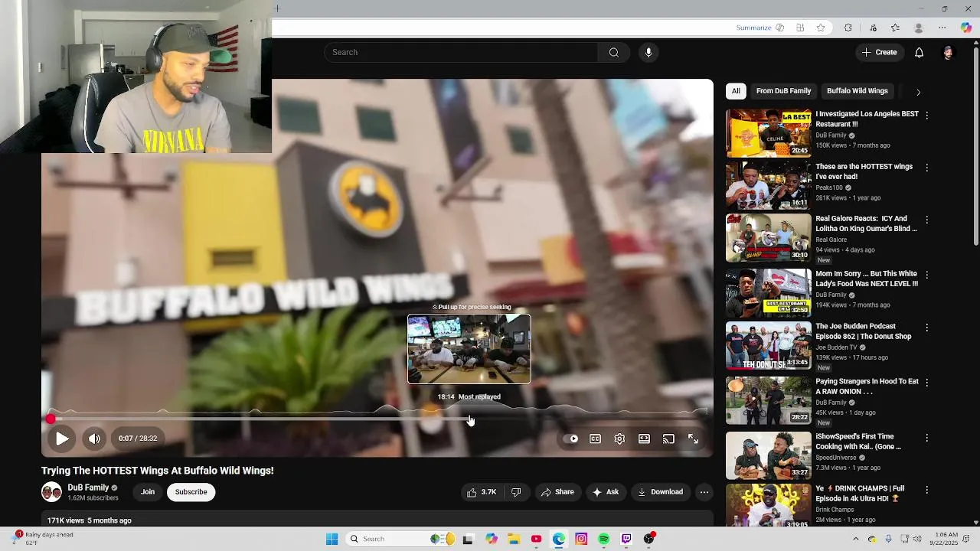Screen dimensions: 980x551
Task: Open Instagram from the taskbar
Action: [x=581, y=539]
